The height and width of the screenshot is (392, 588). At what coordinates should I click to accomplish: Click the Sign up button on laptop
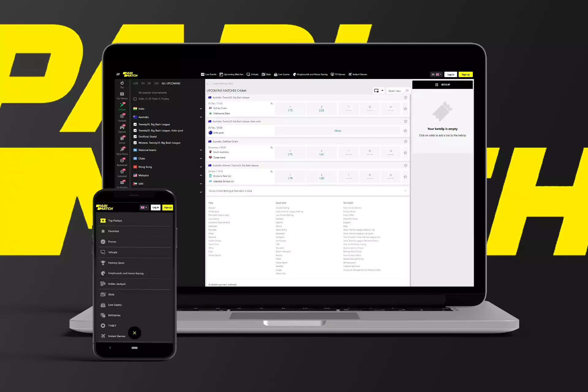[x=466, y=74]
